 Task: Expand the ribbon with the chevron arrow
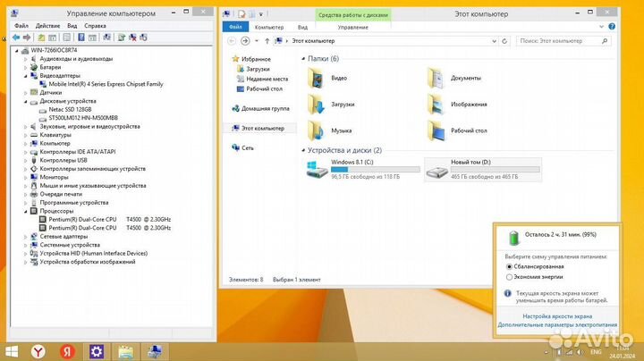coord(601,26)
